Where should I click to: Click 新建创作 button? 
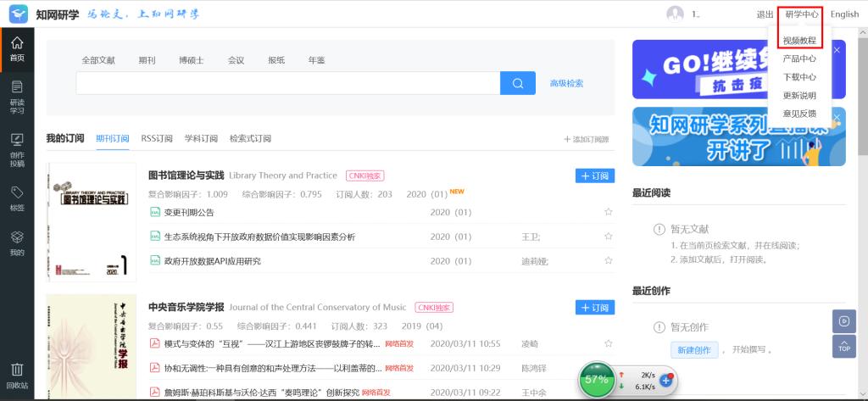coord(694,349)
